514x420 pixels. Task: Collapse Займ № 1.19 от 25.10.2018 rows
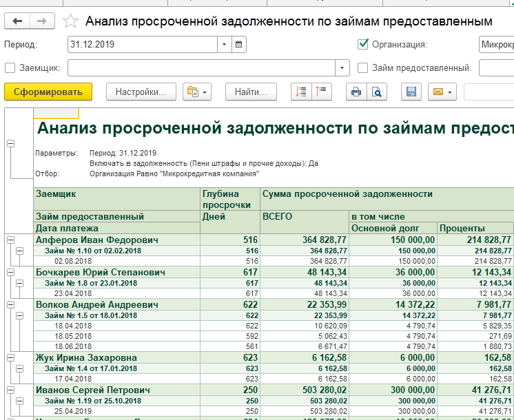20,401
